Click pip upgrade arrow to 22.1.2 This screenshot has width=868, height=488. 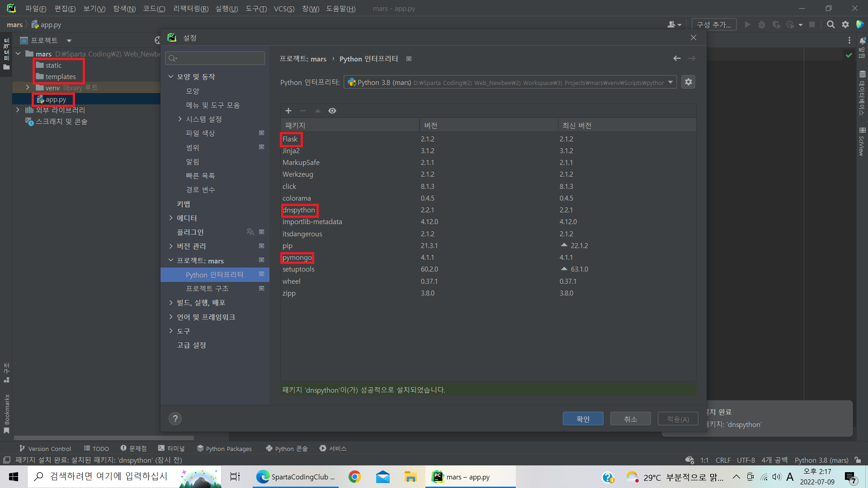564,245
